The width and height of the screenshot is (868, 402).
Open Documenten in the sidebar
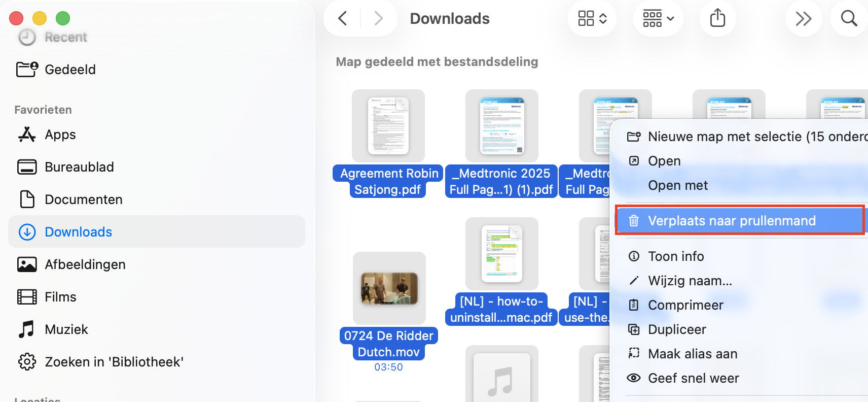84,199
